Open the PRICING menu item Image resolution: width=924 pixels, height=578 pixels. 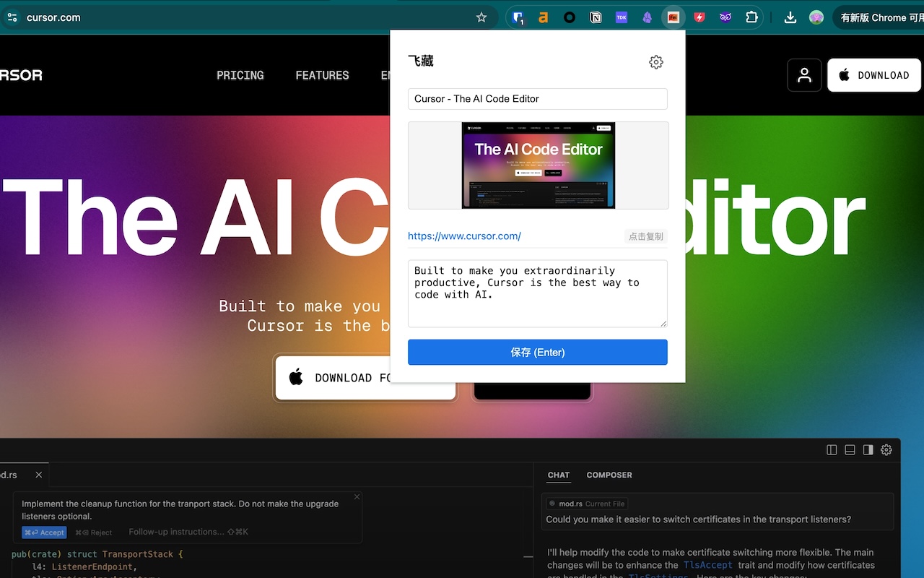(x=240, y=75)
